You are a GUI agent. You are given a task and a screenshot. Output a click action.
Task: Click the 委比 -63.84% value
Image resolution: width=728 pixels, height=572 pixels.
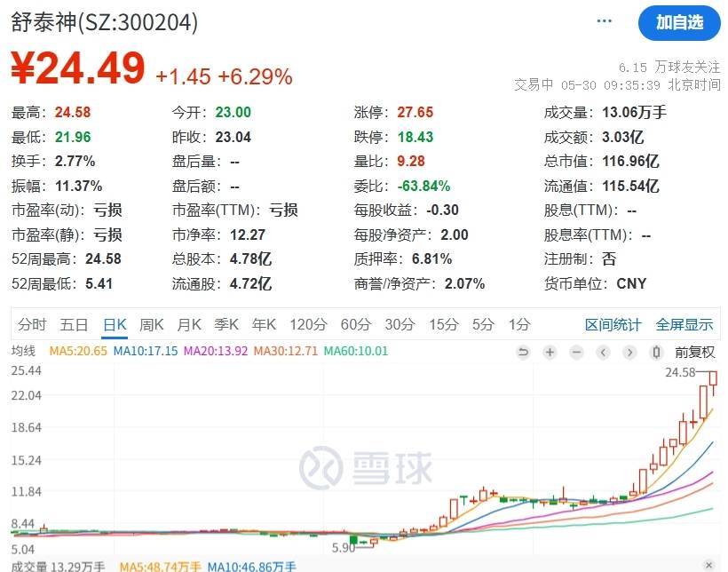(423, 186)
